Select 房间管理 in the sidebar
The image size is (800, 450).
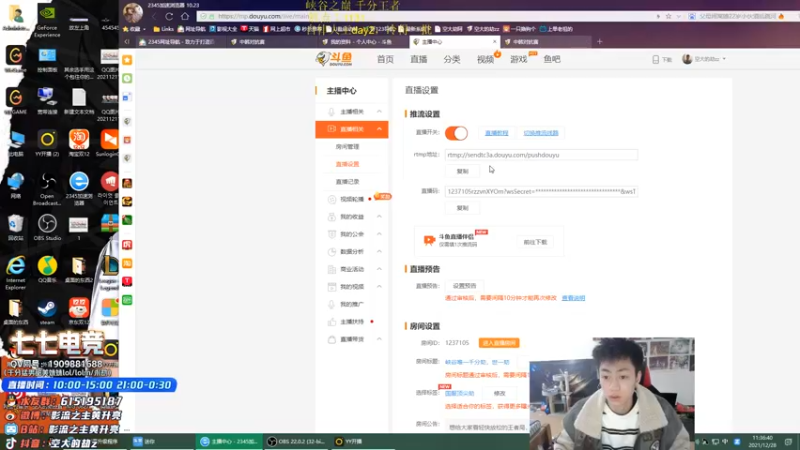(x=347, y=146)
